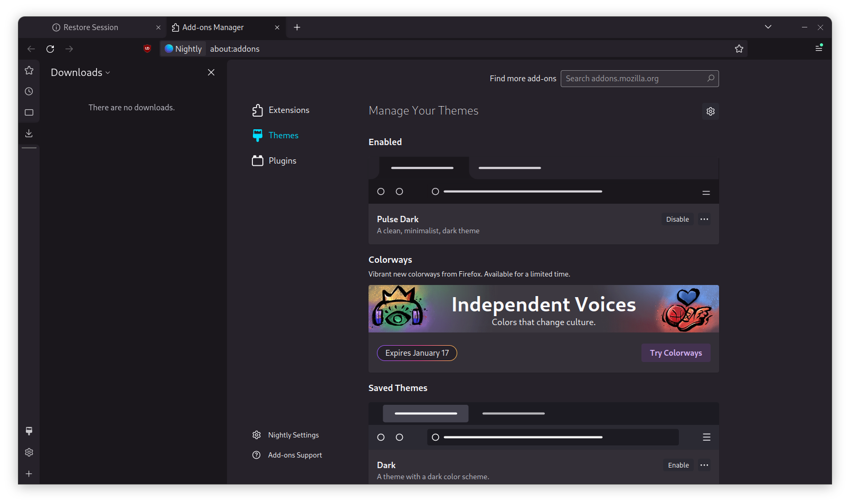This screenshot has height=504, width=850.
Task: Open more options for Dark theme
Action: [704, 465]
